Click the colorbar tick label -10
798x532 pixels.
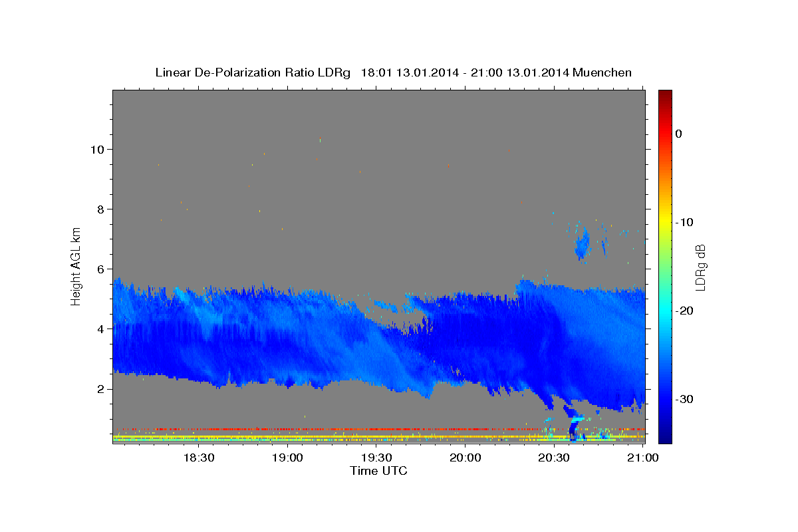[x=684, y=222]
